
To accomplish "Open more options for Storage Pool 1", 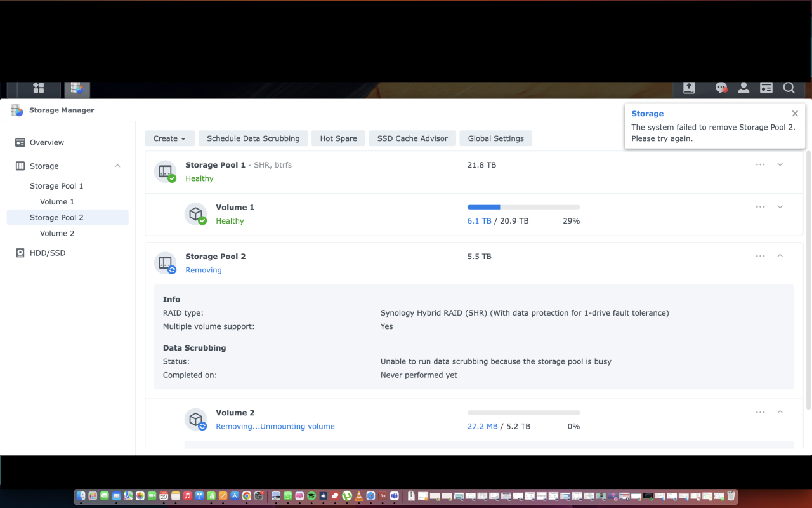I will coord(760,164).
